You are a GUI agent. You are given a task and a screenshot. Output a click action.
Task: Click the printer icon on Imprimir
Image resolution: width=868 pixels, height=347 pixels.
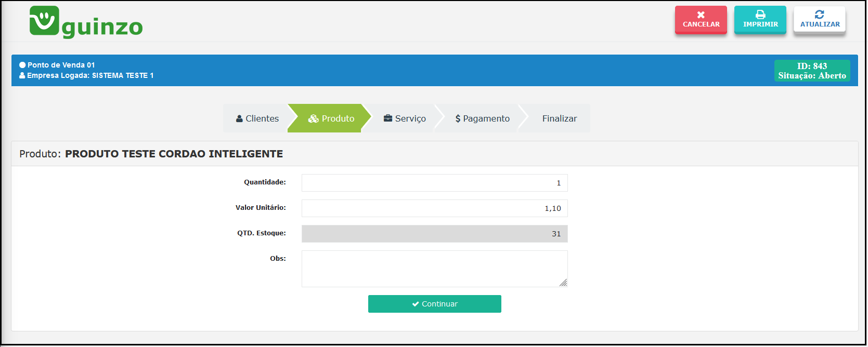click(760, 15)
